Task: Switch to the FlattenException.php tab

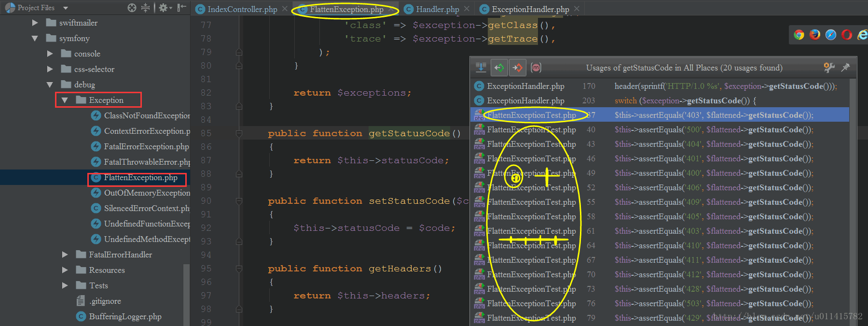Action: pyautogui.click(x=346, y=9)
